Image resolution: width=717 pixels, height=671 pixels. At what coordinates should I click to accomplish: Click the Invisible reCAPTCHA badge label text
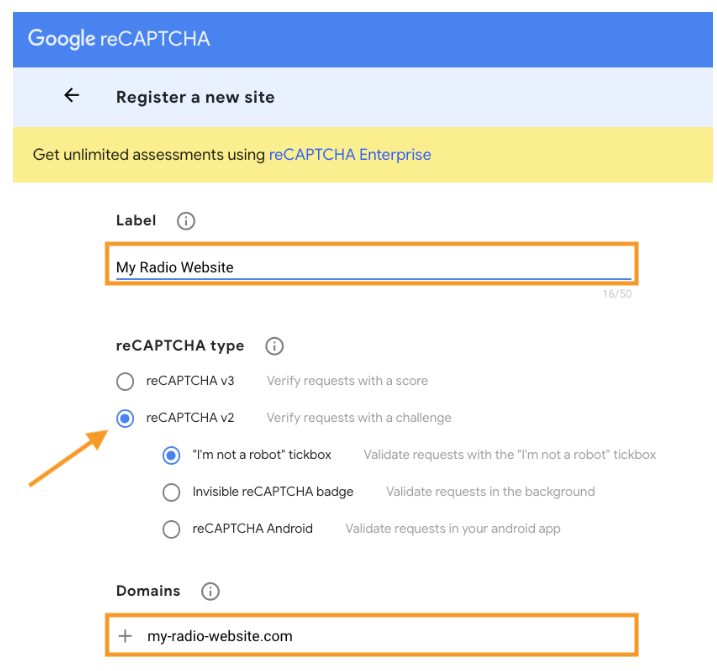click(x=273, y=492)
